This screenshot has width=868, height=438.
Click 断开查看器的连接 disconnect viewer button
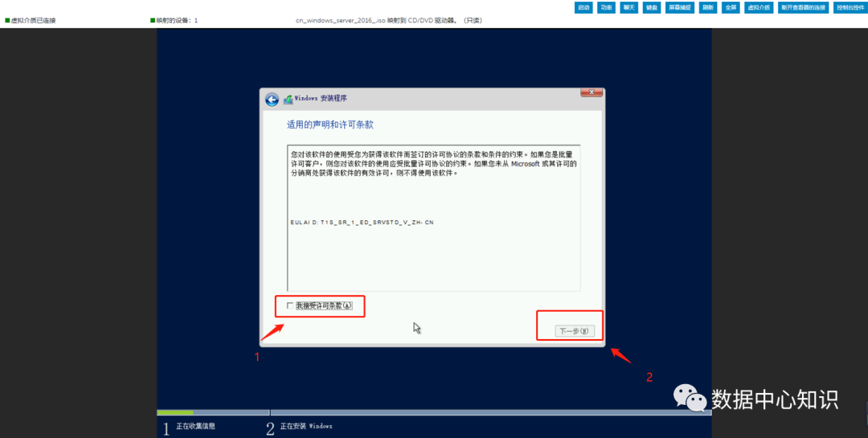tap(804, 8)
